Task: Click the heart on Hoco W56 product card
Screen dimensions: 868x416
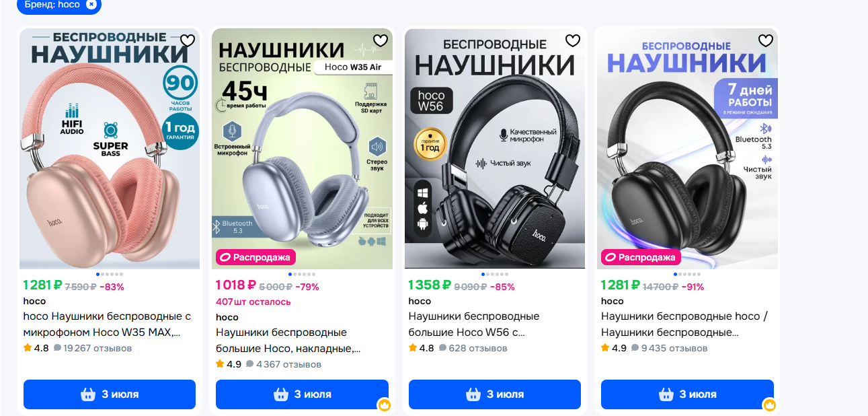Action: pyautogui.click(x=573, y=41)
